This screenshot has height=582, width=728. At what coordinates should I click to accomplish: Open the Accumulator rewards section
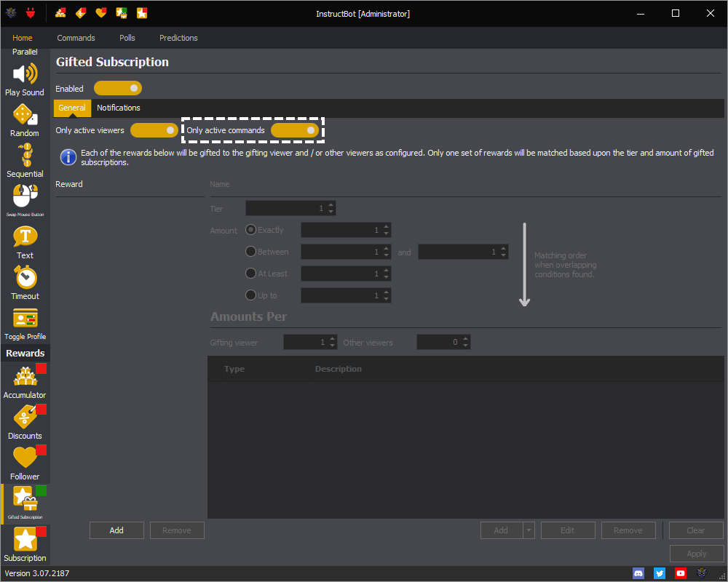pyautogui.click(x=25, y=382)
